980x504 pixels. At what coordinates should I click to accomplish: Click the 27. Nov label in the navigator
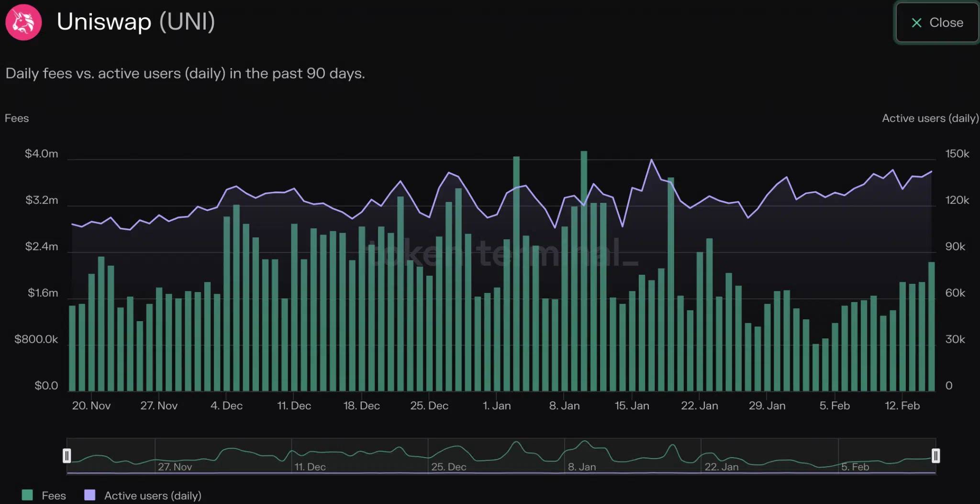tap(175, 467)
